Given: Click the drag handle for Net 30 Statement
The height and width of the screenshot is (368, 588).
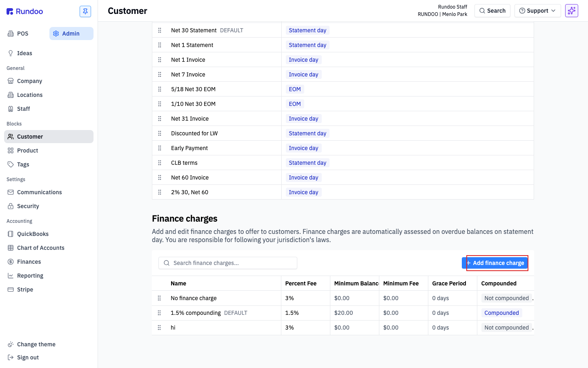Looking at the screenshot, I should pyautogui.click(x=160, y=30).
